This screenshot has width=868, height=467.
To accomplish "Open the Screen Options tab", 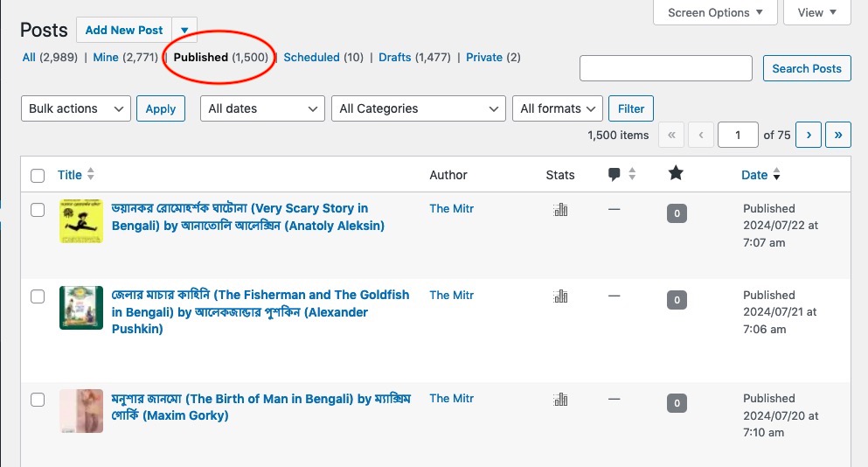I will (x=716, y=12).
